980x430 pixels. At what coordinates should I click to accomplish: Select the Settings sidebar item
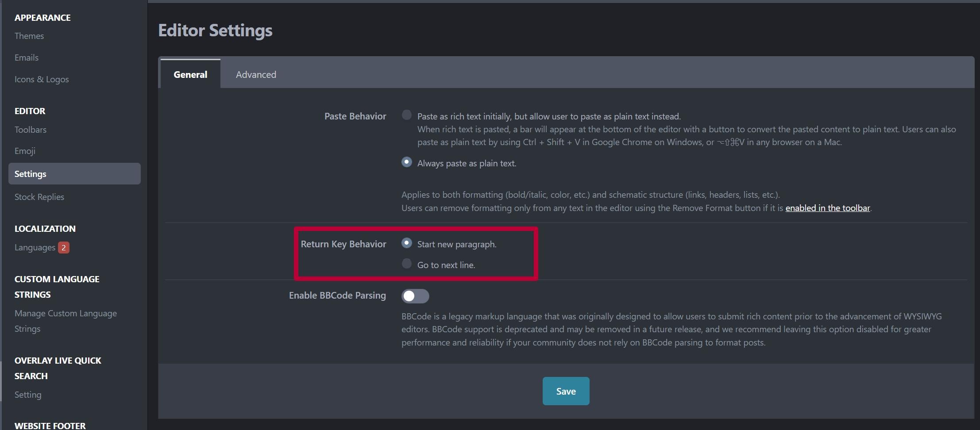[74, 174]
